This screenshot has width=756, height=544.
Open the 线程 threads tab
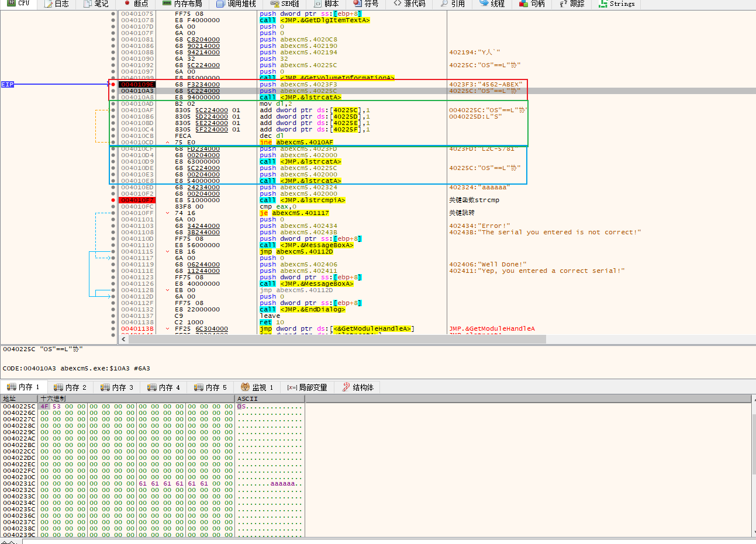pyautogui.click(x=492, y=4)
